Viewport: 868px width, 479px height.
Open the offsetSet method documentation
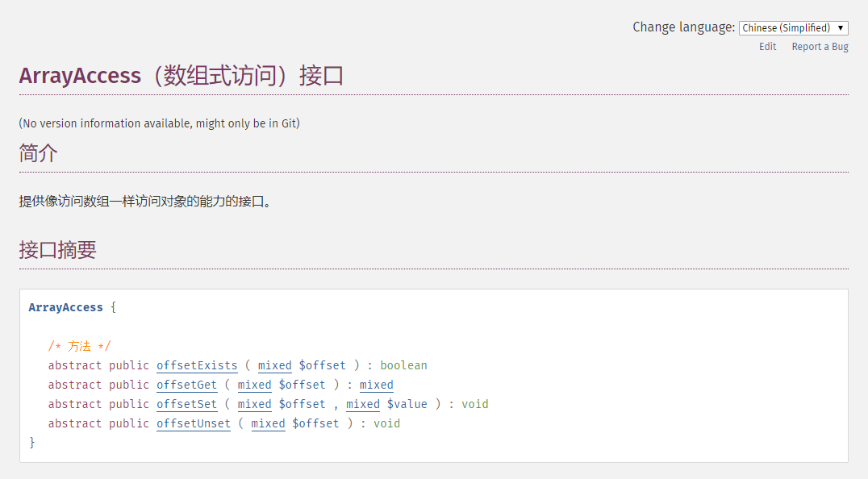click(x=186, y=404)
